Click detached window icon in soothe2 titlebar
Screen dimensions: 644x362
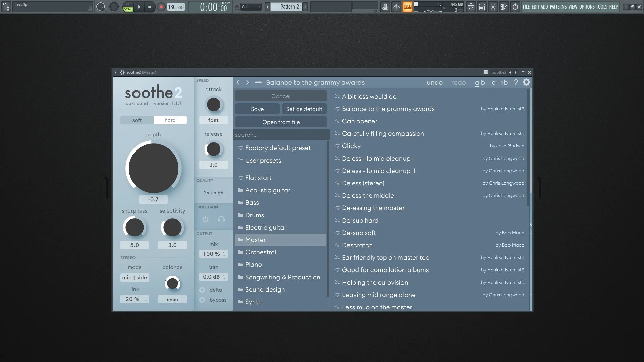485,72
